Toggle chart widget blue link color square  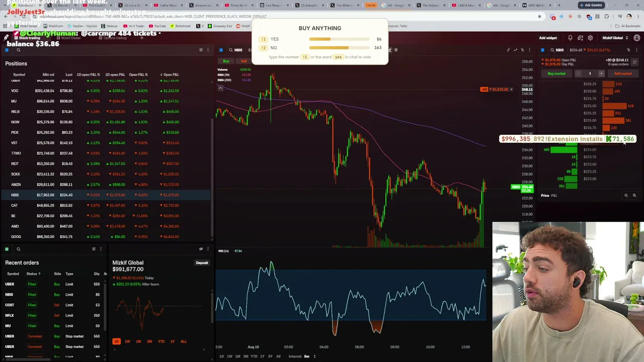coord(221,50)
